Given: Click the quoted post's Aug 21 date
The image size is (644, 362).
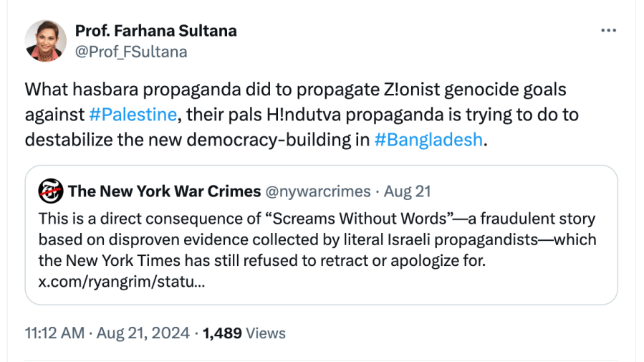Looking at the screenshot, I should tap(408, 191).
